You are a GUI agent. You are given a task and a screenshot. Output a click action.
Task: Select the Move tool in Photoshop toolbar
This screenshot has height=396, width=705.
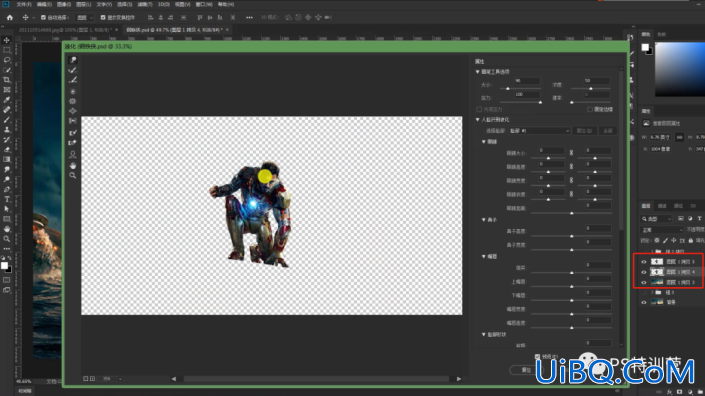pyautogui.click(x=7, y=40)
